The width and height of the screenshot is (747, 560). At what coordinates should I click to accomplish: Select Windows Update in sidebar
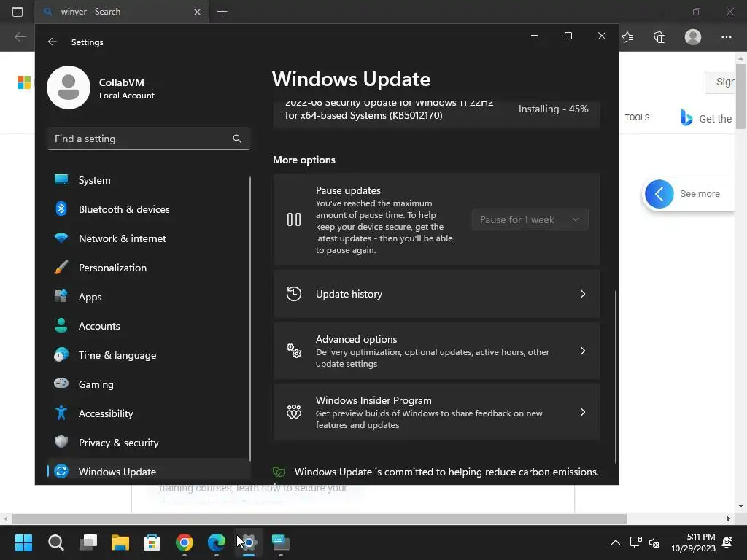pos(148,472)
